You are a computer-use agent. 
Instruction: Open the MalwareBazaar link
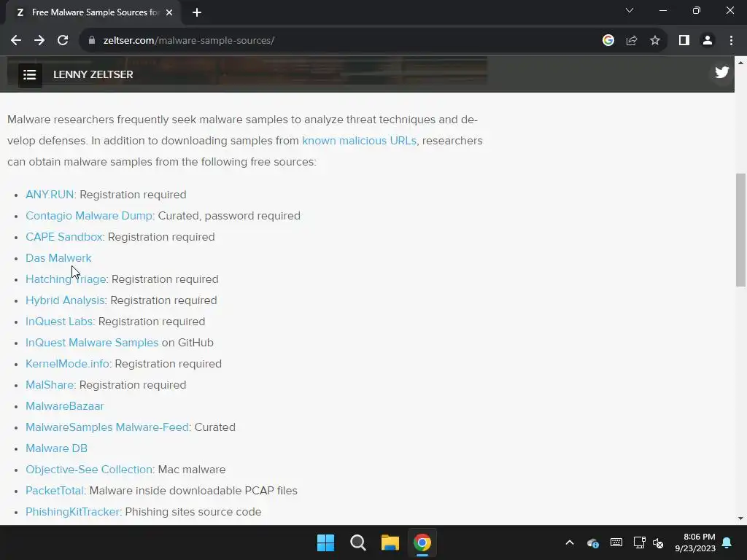pyautogui.click(x=65, y=406)
